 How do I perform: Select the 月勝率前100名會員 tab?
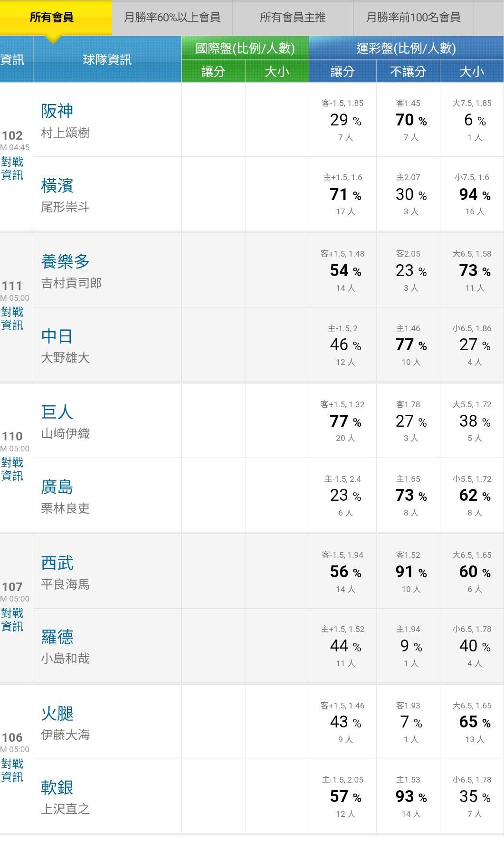(x=413, y=18)
